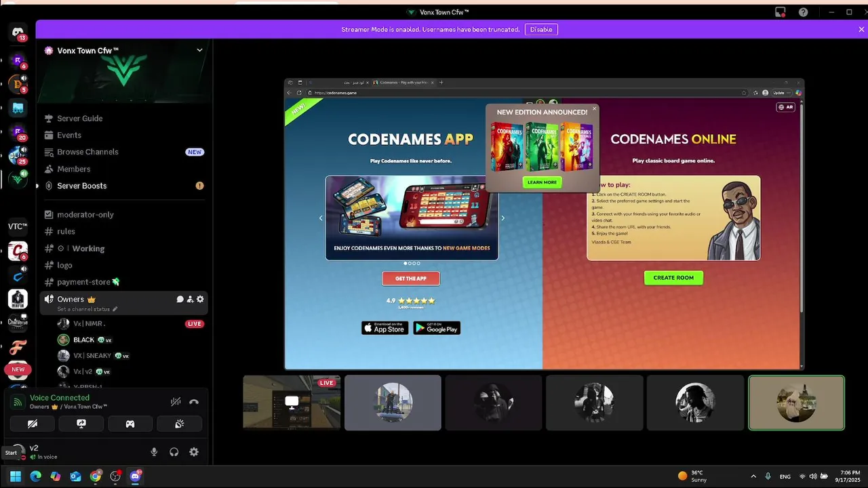
Task: Click user Vx | v2 in voice list
Action: (130, 371)
